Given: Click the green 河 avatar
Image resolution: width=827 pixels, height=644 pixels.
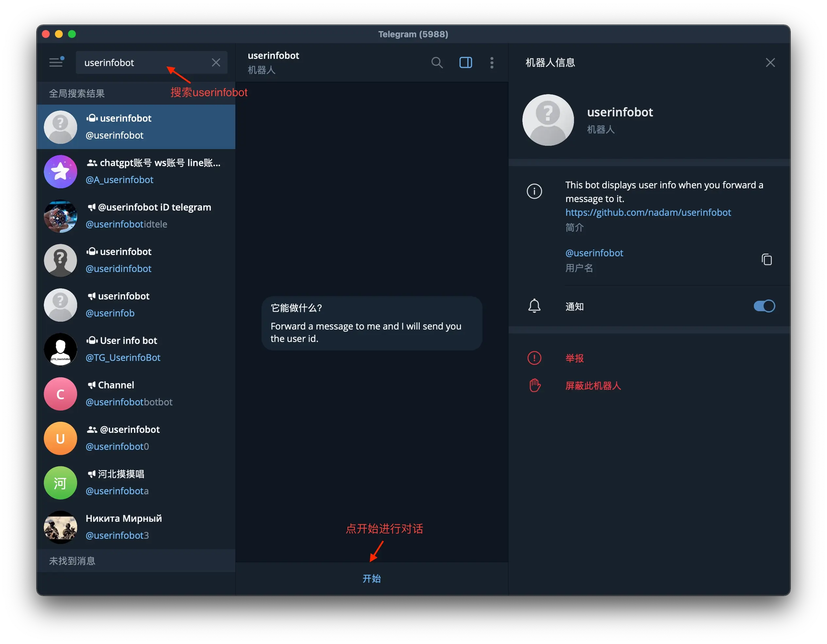Looking at the screenshot, I should [x=60, y=483].
